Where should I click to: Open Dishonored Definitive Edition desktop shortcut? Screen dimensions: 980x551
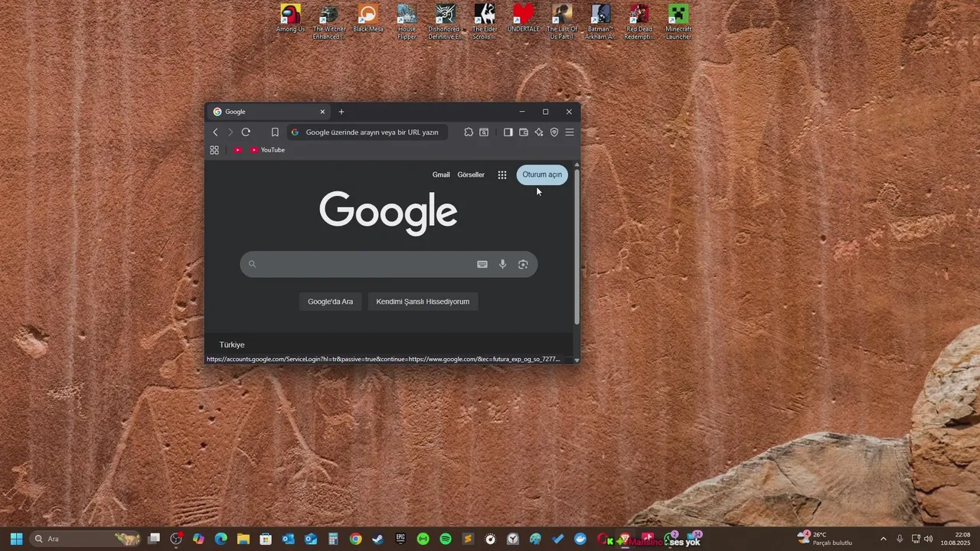pos(446,22)
